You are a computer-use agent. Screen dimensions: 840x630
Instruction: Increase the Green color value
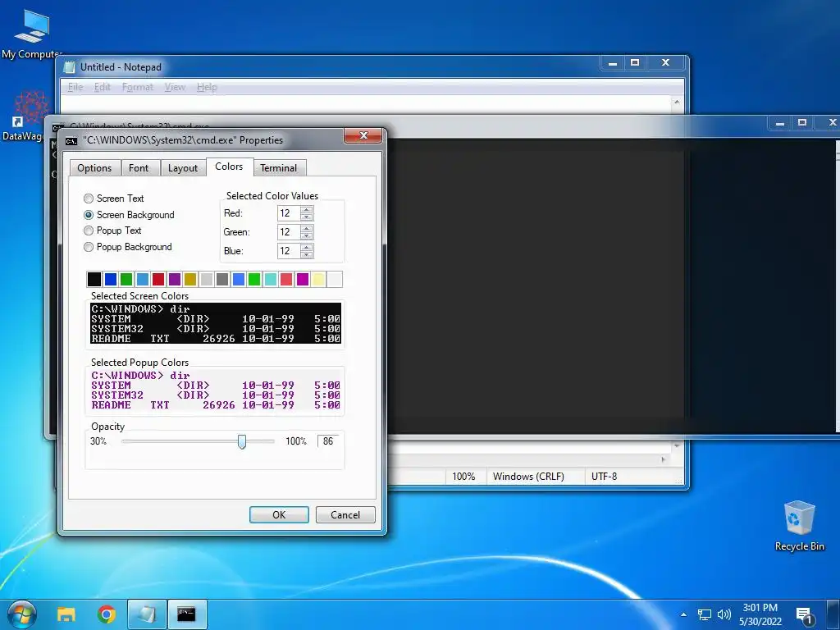click(x=307, y=228)
